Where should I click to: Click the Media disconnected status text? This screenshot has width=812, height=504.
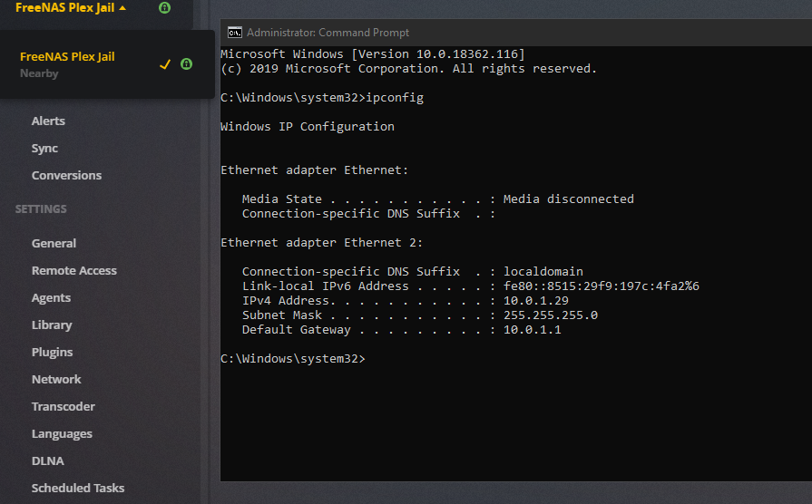click(569, 199)
